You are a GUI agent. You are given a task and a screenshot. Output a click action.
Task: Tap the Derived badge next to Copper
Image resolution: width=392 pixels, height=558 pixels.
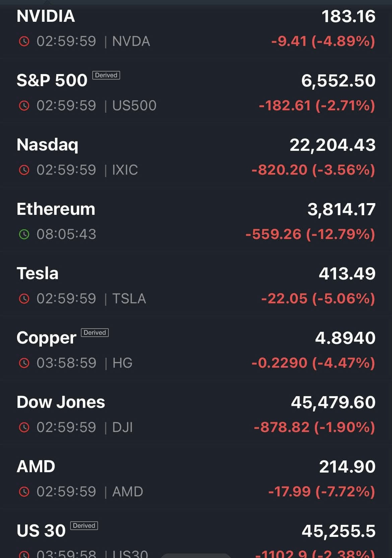click(x=95, y=333)
